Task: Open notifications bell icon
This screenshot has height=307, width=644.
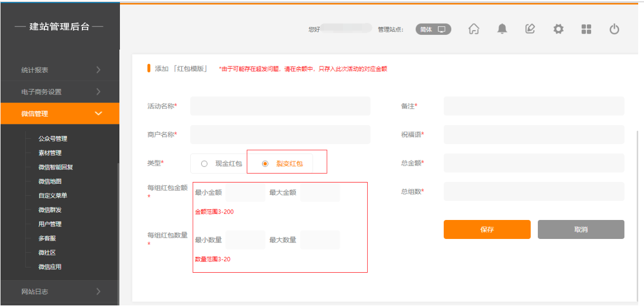Action: (502, 30)
